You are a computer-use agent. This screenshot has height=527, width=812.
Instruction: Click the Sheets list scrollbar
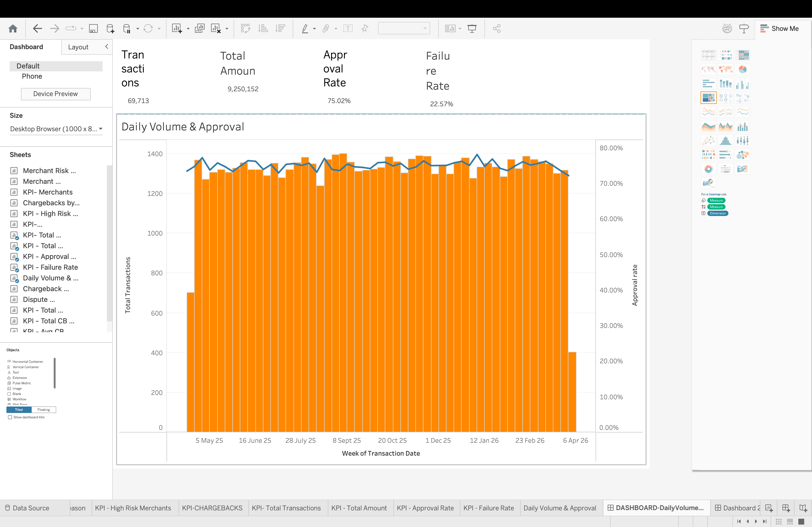[x=109, y=243]
